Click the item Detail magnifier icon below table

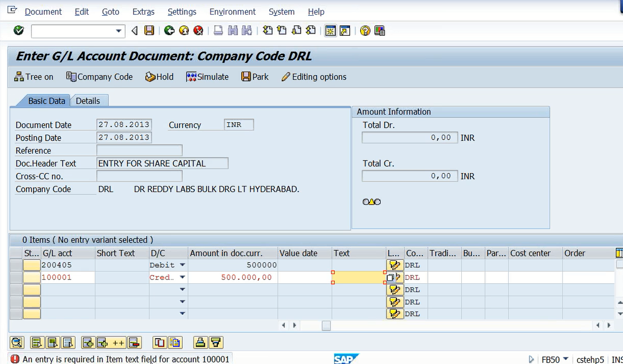(17, 342)
